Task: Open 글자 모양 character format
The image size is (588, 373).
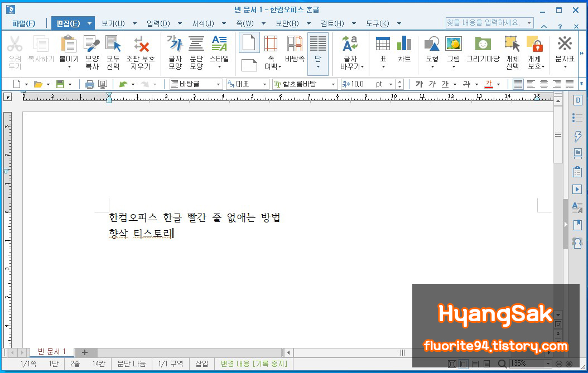Action: point(175,43)
